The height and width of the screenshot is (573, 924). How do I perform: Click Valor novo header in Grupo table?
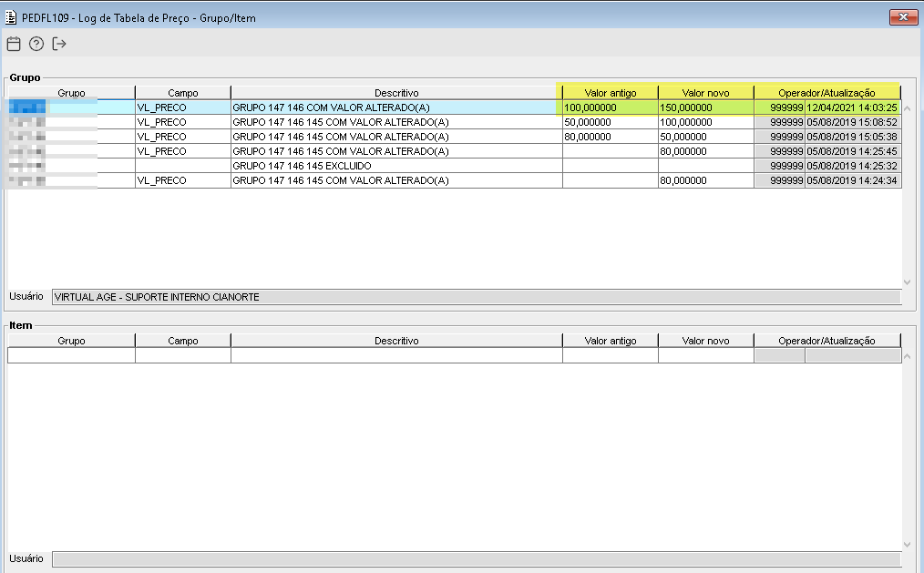[x=705, y=92]
